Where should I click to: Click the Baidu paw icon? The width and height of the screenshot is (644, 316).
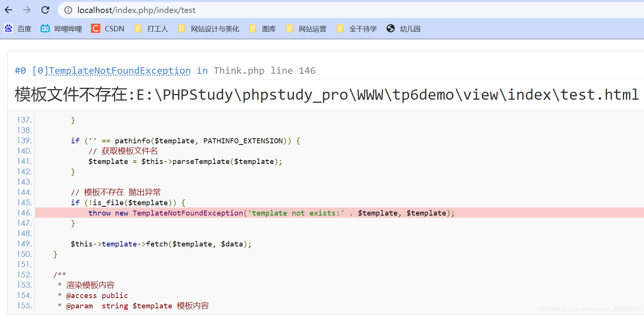coord(8,28)
